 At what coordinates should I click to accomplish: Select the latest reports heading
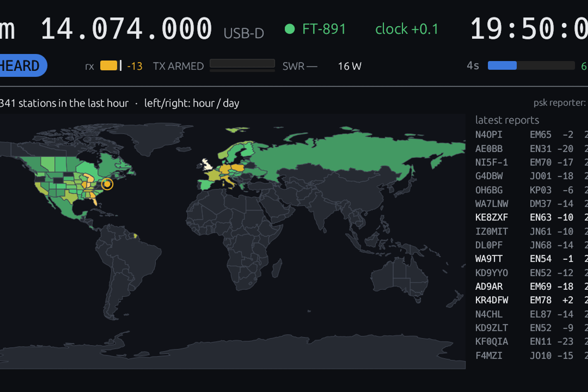(x=507, y=120)
